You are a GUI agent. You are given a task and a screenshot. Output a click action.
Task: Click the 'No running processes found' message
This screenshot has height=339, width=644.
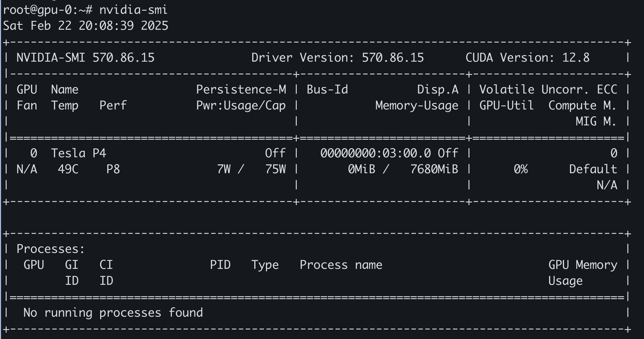tap(113, 313)
